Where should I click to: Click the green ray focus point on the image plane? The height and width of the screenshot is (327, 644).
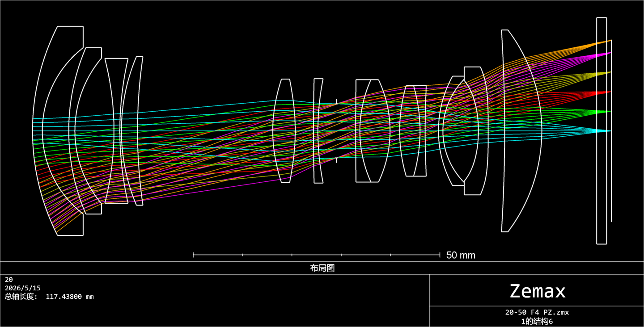[x=610, y=111]
